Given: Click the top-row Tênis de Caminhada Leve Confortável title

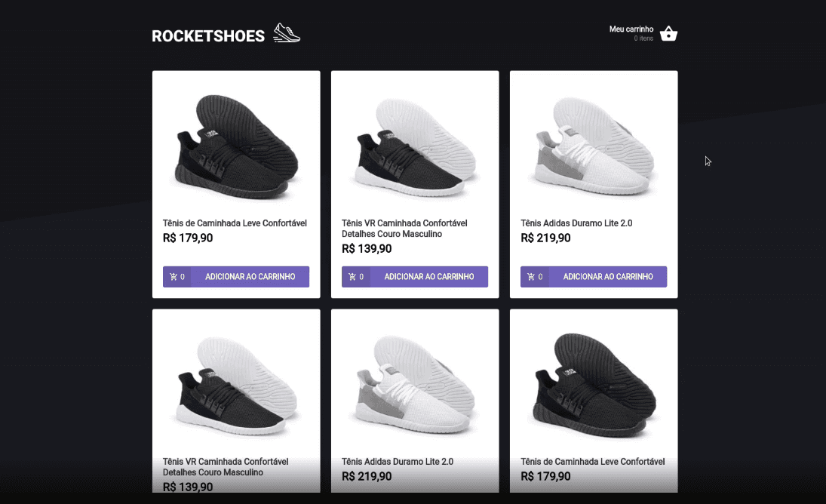Looking at the screenshot, I should click(x=235, y=223).
